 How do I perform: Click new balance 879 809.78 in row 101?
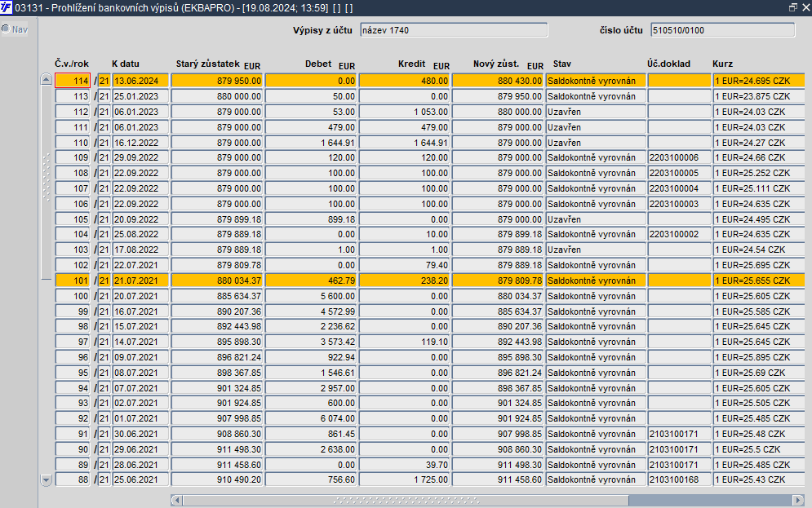(x=498, y=281)
